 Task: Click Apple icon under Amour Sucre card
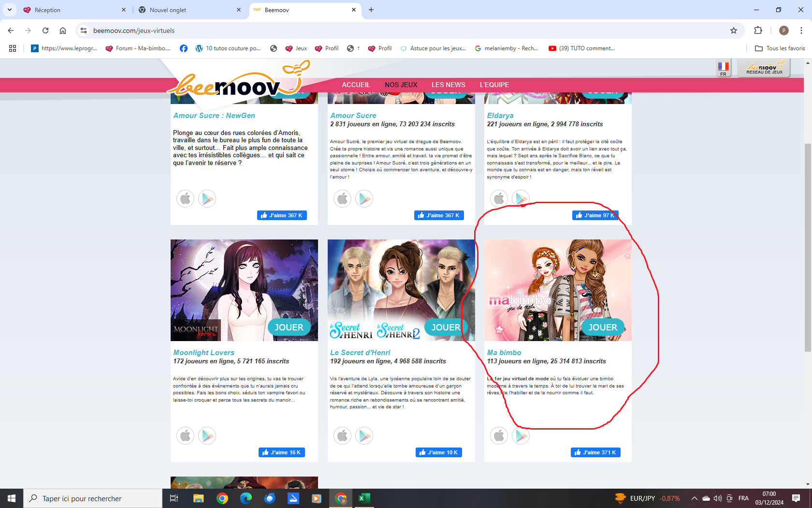(342, 198)
